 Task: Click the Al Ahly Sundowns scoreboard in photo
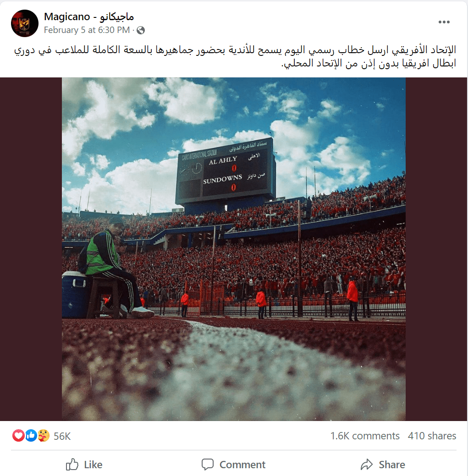pos(225,172)
